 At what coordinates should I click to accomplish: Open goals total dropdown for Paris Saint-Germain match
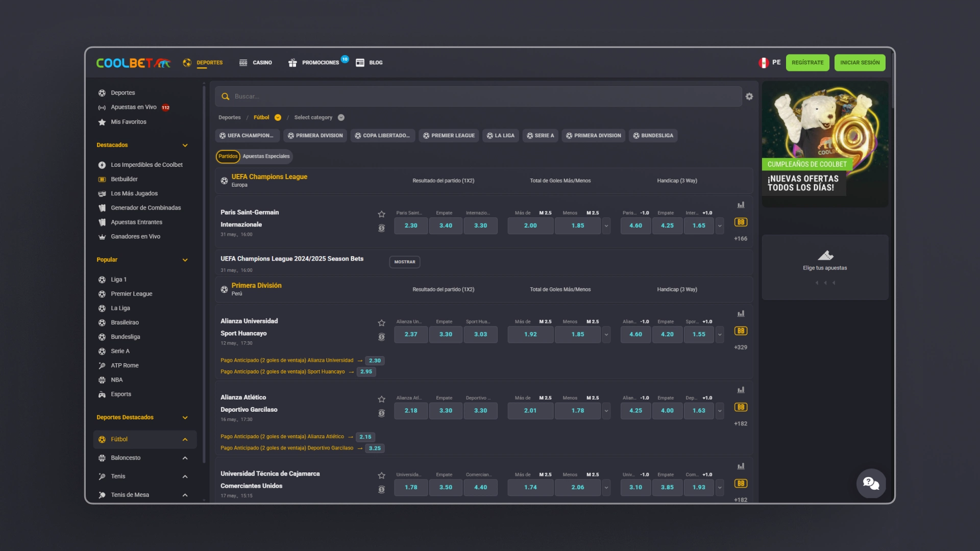pos(606,226)
